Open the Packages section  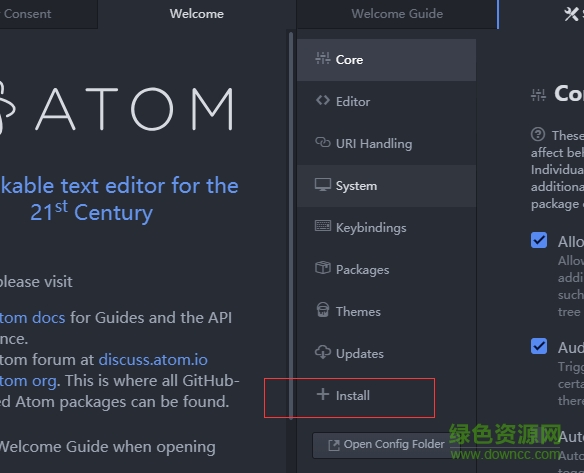click(x=386, y=270)
